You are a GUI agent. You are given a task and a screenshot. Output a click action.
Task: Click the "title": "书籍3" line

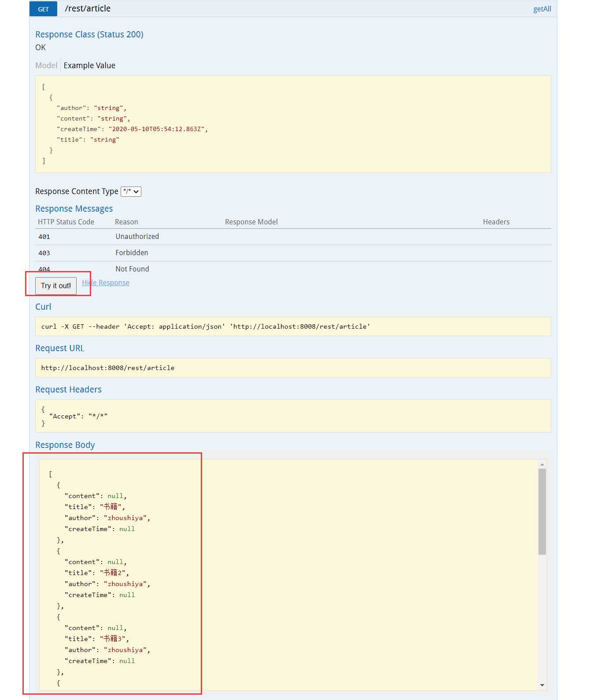97,639
